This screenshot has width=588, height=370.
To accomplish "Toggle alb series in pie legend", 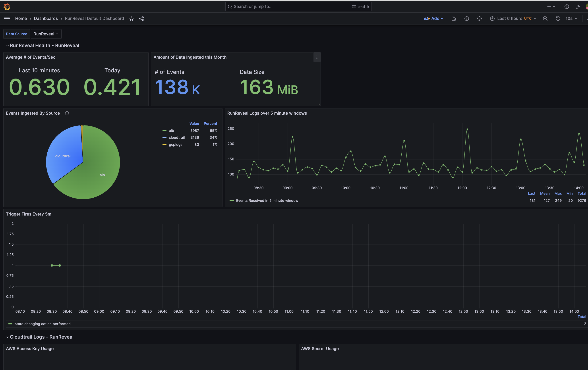I will [171, 131].
